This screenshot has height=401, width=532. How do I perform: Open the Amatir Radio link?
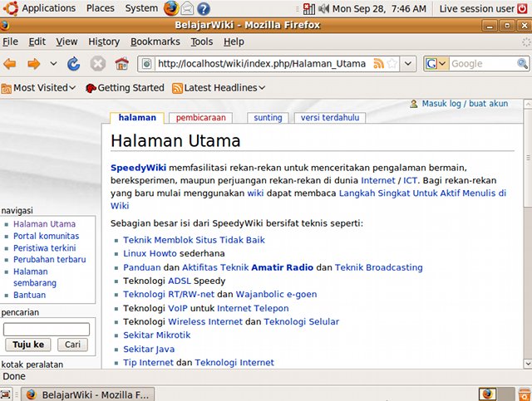283,267
